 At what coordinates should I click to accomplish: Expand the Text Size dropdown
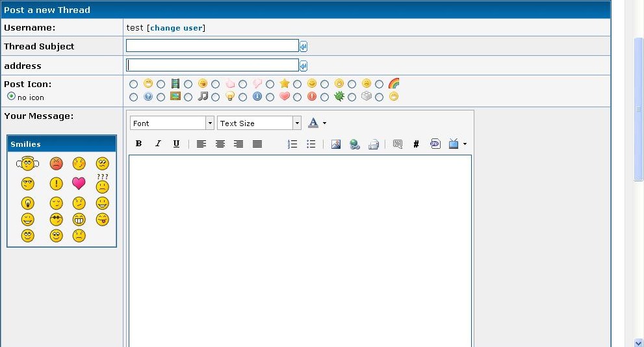[297, 123]
